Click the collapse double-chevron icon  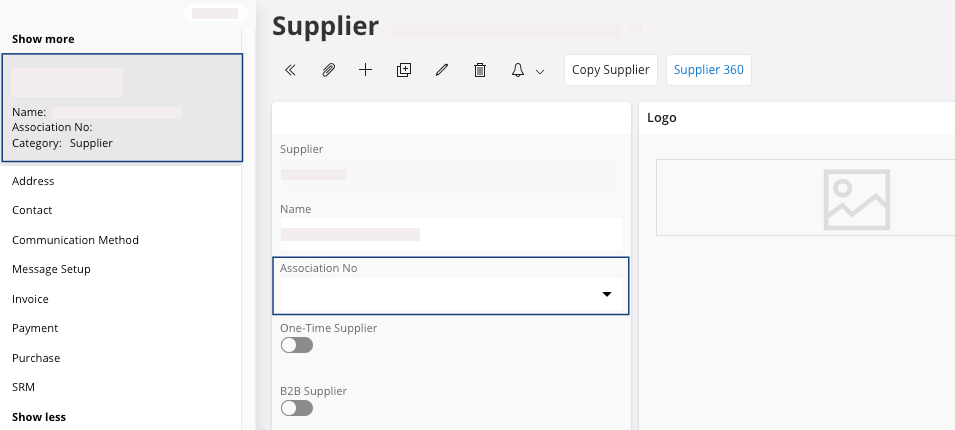290,70
